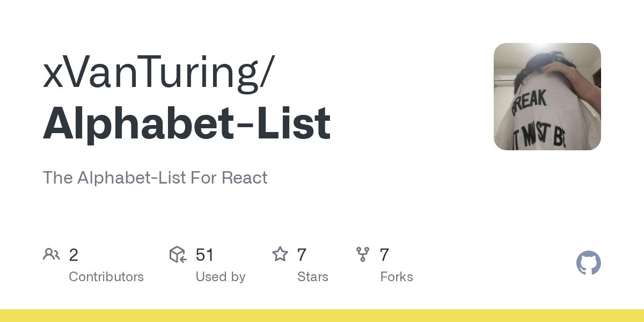Click the Forks label
Image resolution: width=644 pixels, height=322 pixels.
point(397,277)
